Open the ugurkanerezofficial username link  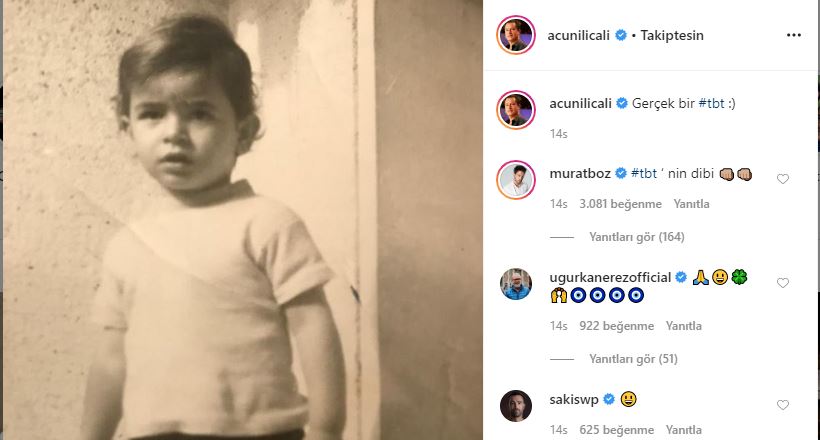pos(610,277)
